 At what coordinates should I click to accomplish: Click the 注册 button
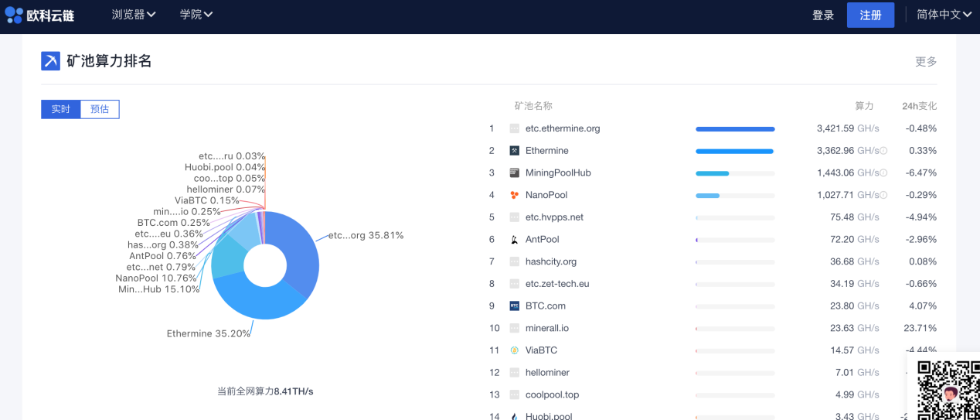pyautogui.click(x=870, y=15)
